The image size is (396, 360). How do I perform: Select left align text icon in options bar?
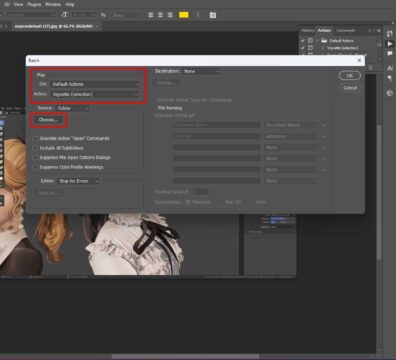[151, 15]
